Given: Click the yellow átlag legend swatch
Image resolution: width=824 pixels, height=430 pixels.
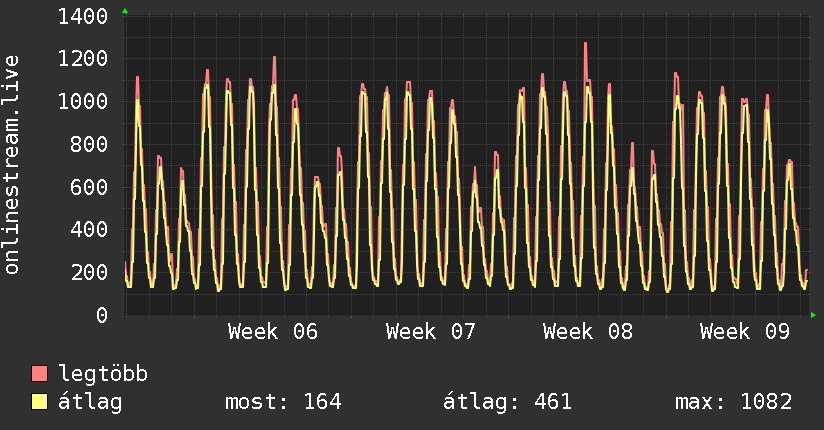Looking at the screenshot, I should 40,402.
